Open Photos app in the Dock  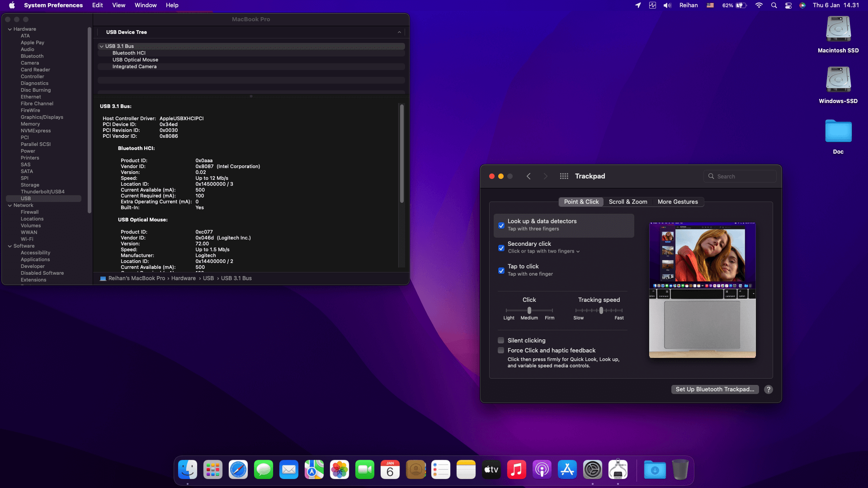[x=340, y=470]
